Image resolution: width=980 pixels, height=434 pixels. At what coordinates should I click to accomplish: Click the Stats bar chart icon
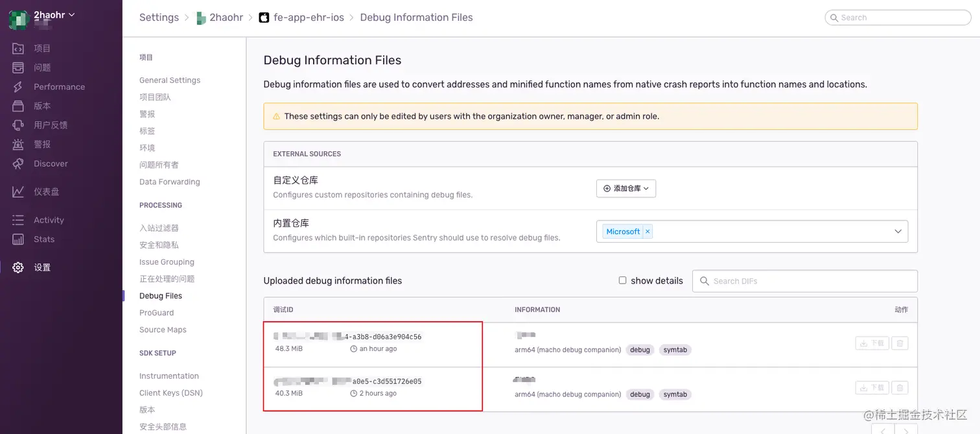(18, 239)
